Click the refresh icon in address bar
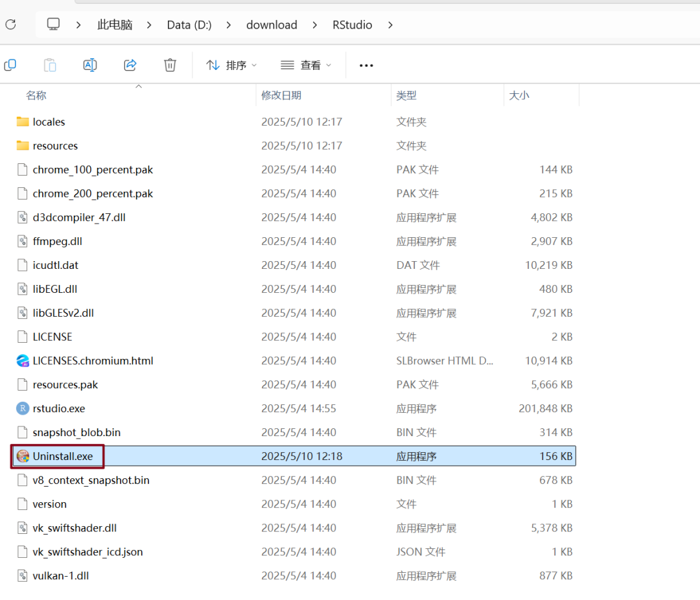700x600 pixels. pyautogui.click(x=11, y=25)
